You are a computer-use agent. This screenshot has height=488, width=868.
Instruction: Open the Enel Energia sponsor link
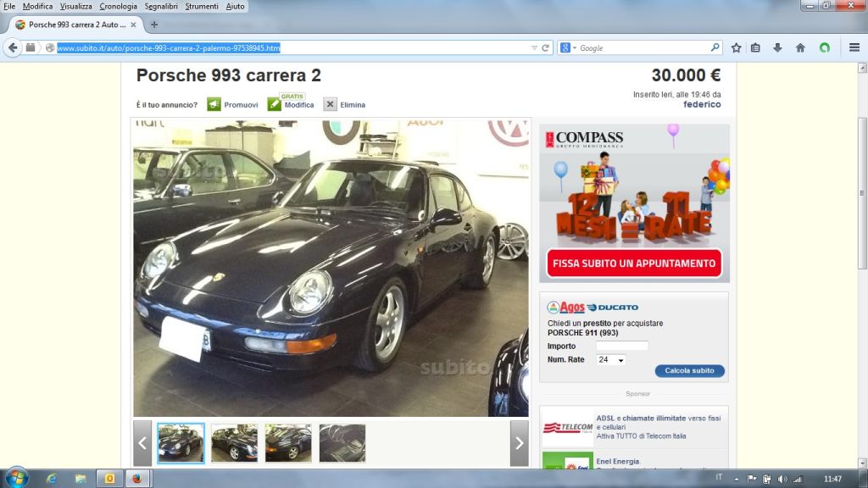tap(618, 462)
